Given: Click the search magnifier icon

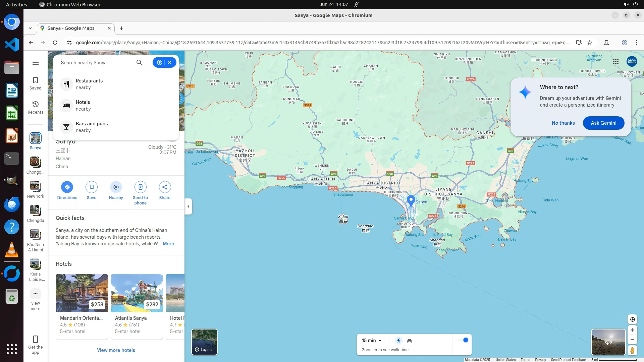Looking at the screenshot, I should tap(139, 63).
